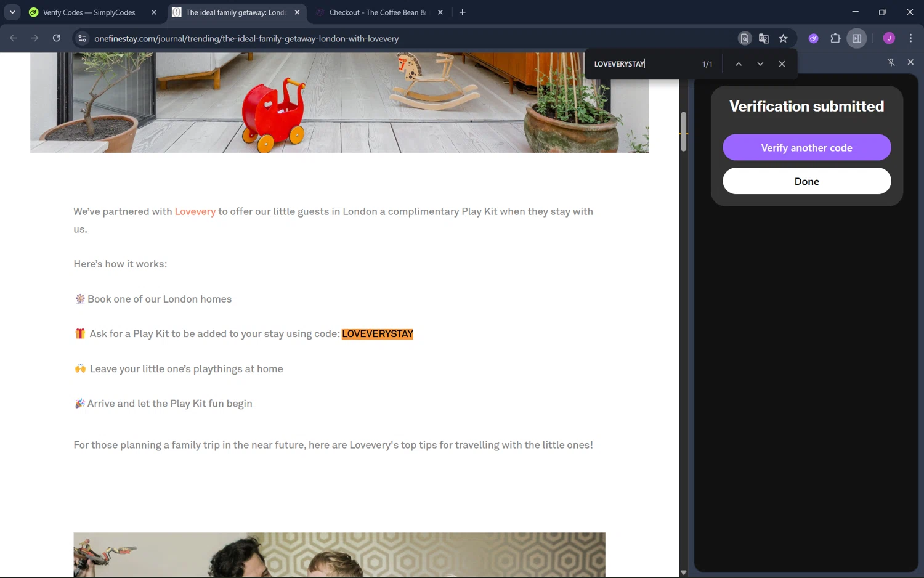Open the Extensions puzzle menu
The image size is (924, 578).
tap(835, 38)
